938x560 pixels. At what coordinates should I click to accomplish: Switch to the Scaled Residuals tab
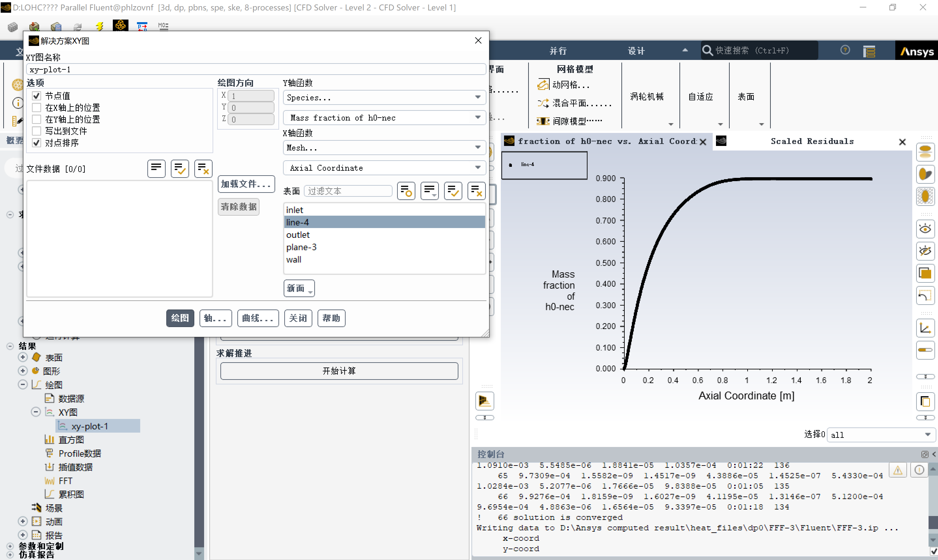tap(811, 141)
